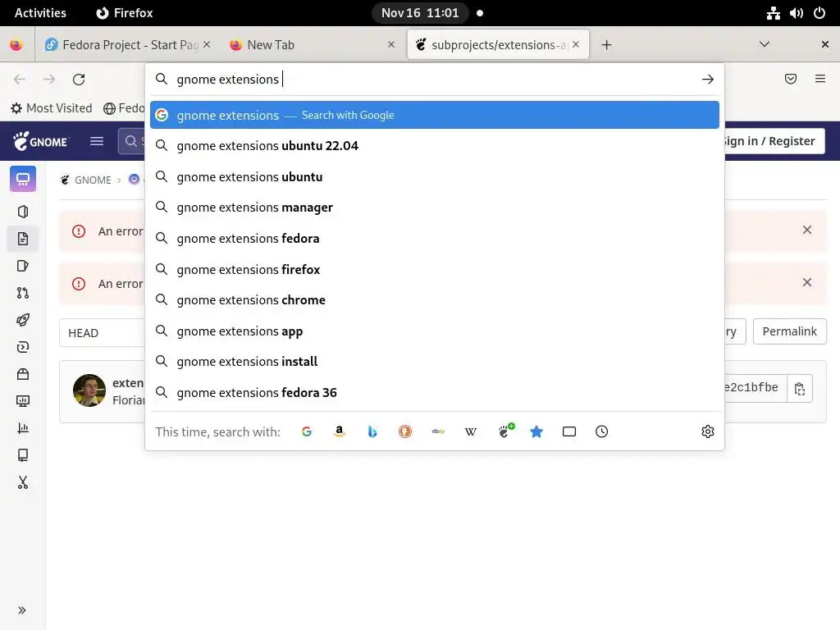Go back to the previous page
840x630 pixels.
pos(20,80)
